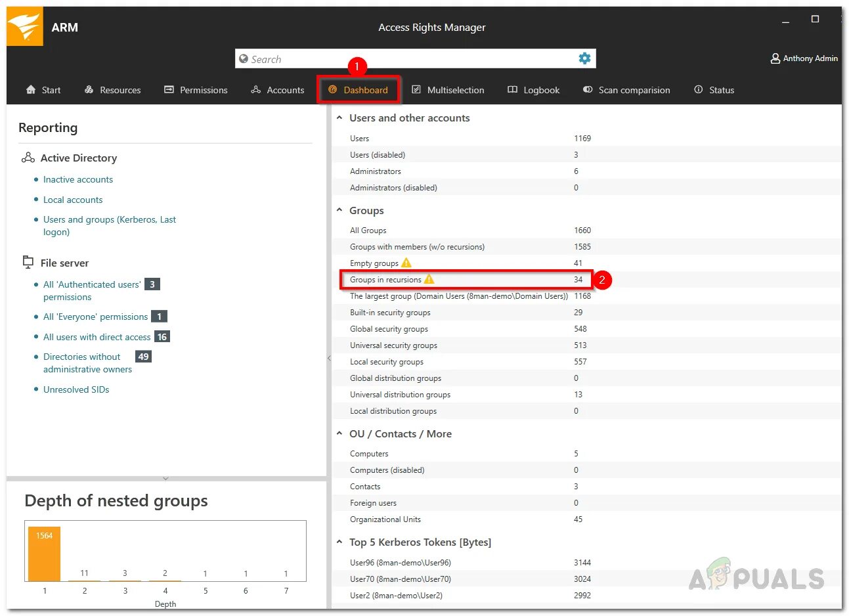This screenshot has height=616, width=849.
Task: Open Users and groups Kerberos report
Action: coord(110,225)
